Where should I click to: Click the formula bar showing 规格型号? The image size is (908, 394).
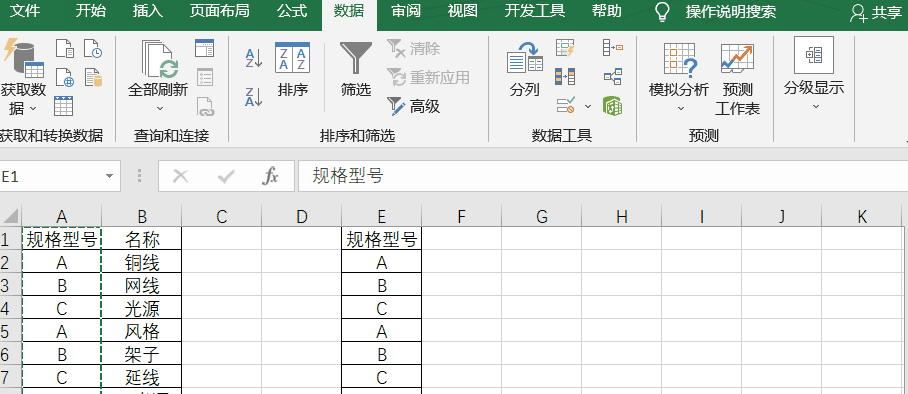click(x=602, y=176)
